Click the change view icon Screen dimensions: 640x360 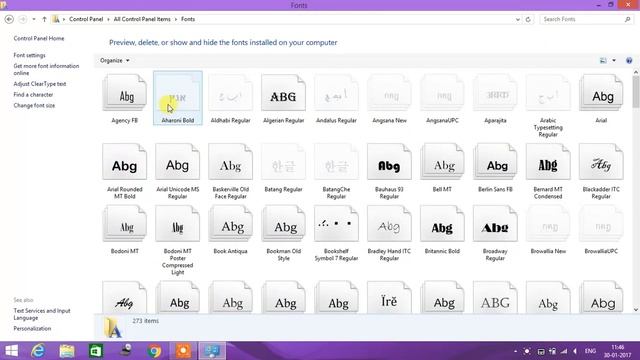pyautogui.click(x=603, y=60)
